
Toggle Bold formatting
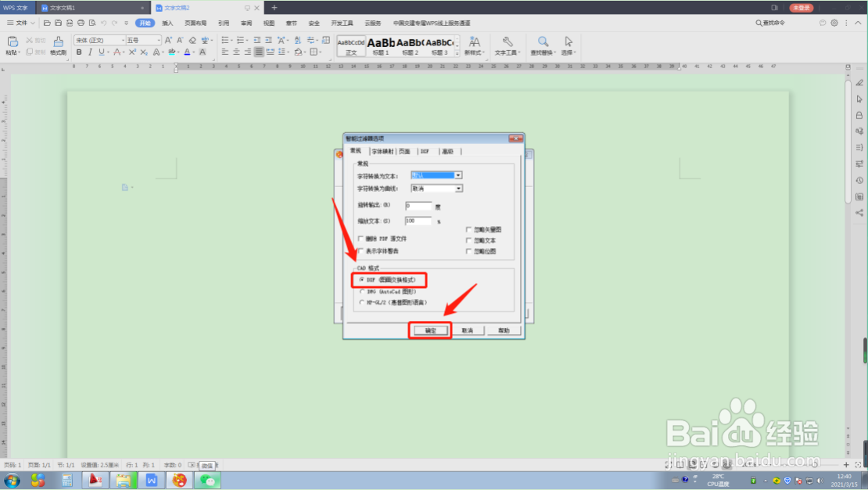[x=79, y=52]
